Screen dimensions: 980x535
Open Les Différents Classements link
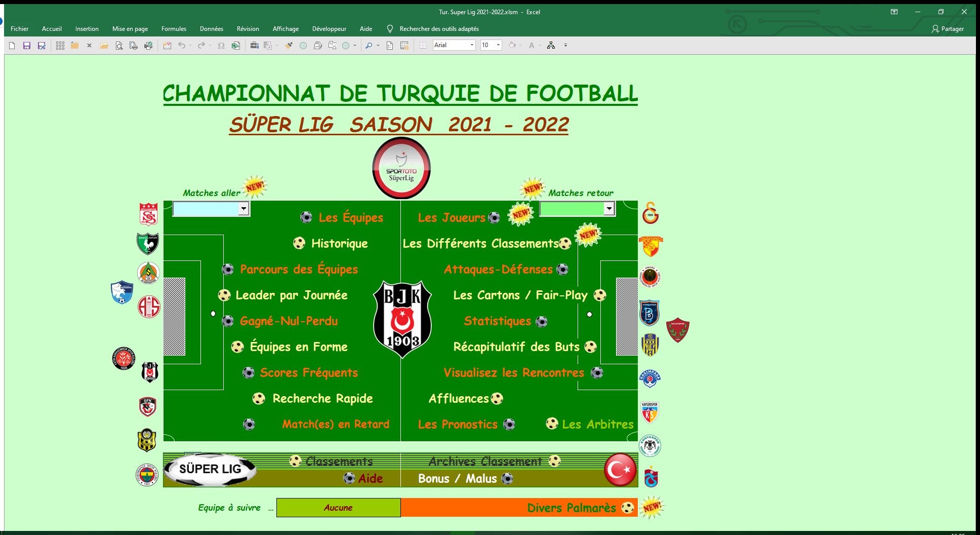pyautogui.click(x=480, y=244)
